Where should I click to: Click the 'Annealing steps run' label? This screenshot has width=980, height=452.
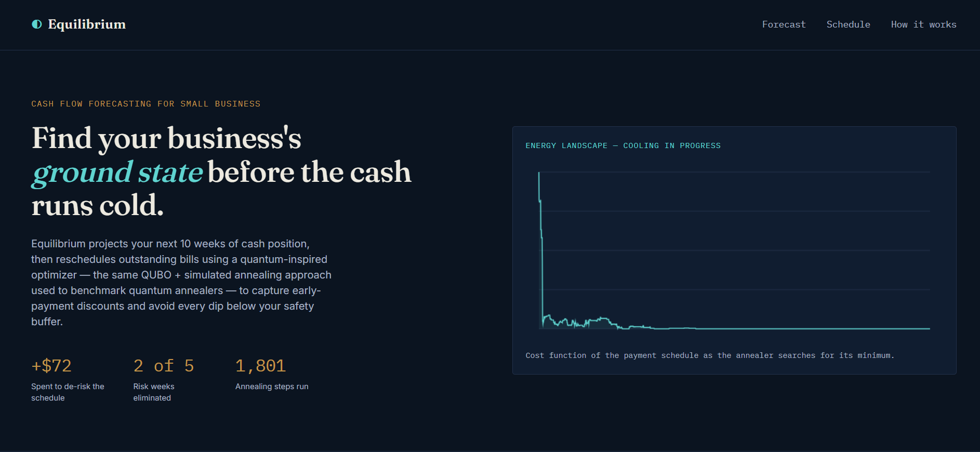(x=272, y=387)
